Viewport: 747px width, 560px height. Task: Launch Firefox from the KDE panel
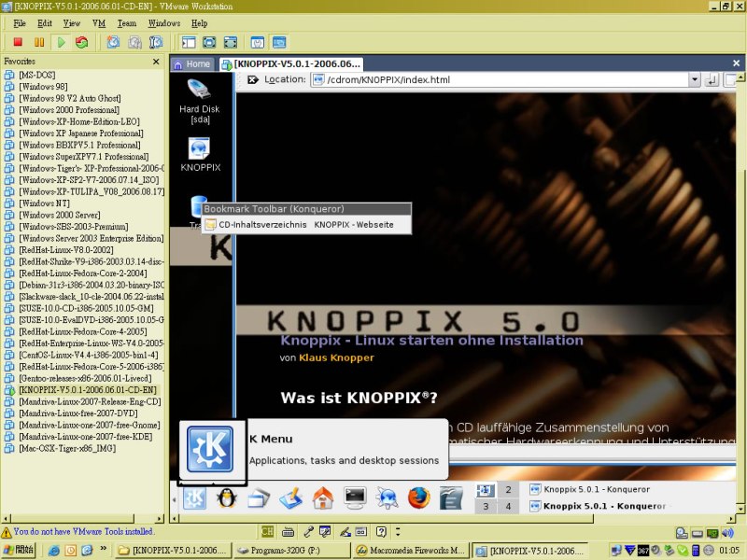419,498
